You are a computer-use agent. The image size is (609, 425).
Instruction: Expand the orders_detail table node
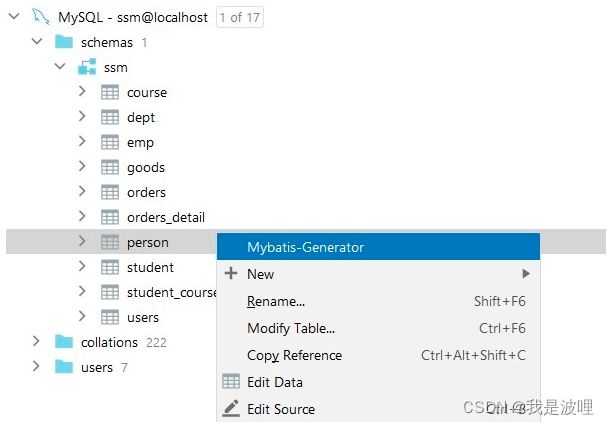(x=82, y=216)
